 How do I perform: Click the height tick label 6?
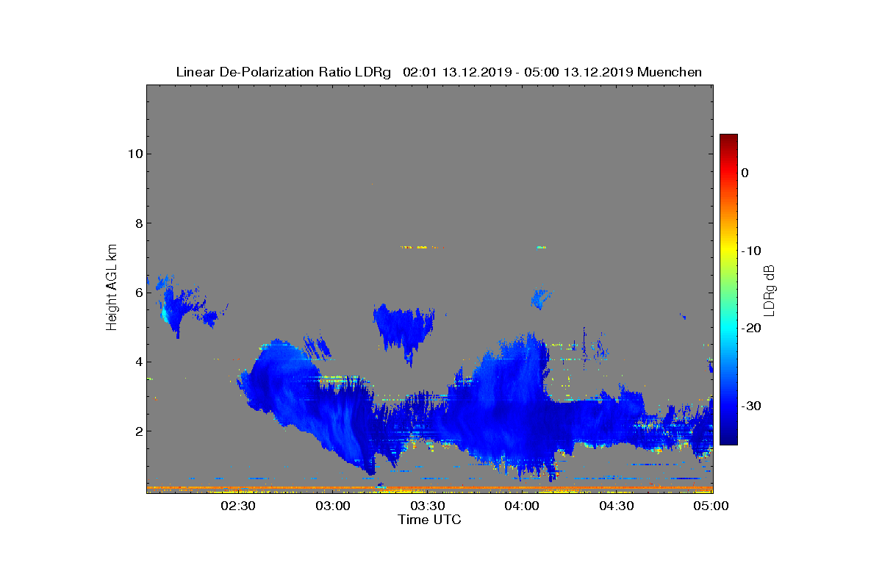point(137,293)
